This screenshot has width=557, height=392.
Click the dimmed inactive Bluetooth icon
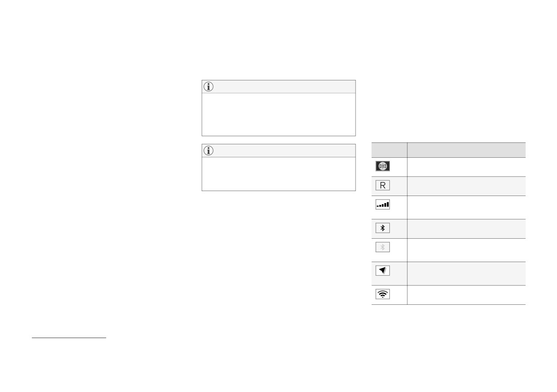tap(383, 247)
